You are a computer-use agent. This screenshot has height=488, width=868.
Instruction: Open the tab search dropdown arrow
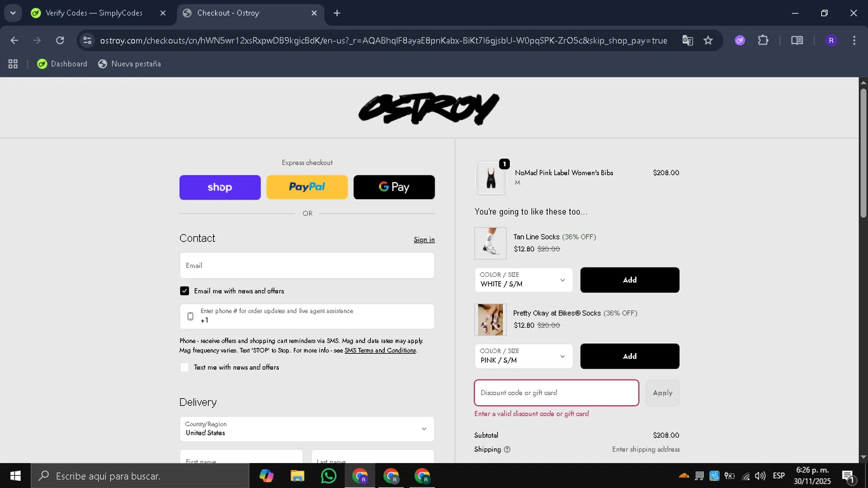coord(13,13)
